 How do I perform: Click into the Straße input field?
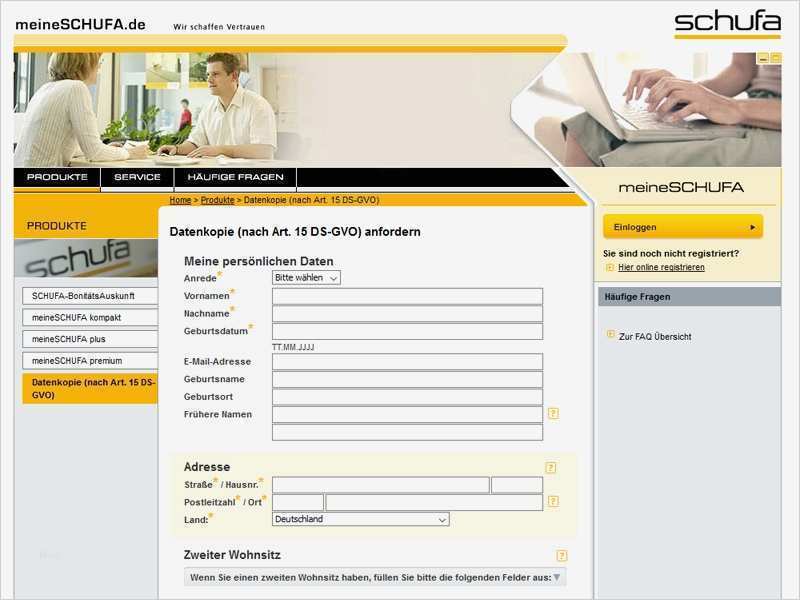click(381, 485)
